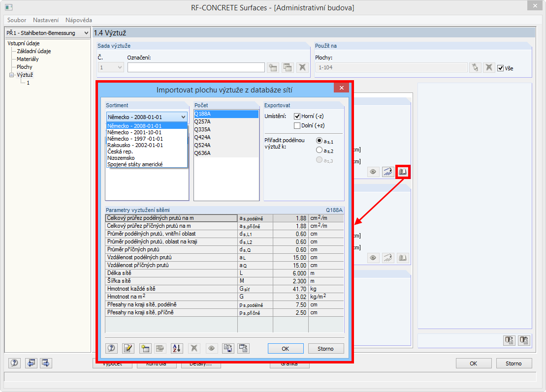Copy reinforcement set icon (two windows)
Image resolution: width=546 pixels, height=392 pixels.
pos(288,67)
